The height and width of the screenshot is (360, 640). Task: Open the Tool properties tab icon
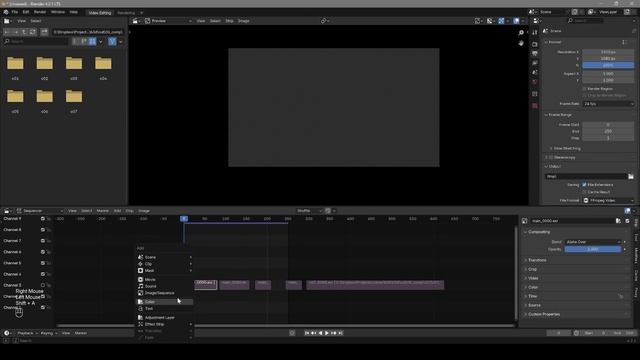535,33
